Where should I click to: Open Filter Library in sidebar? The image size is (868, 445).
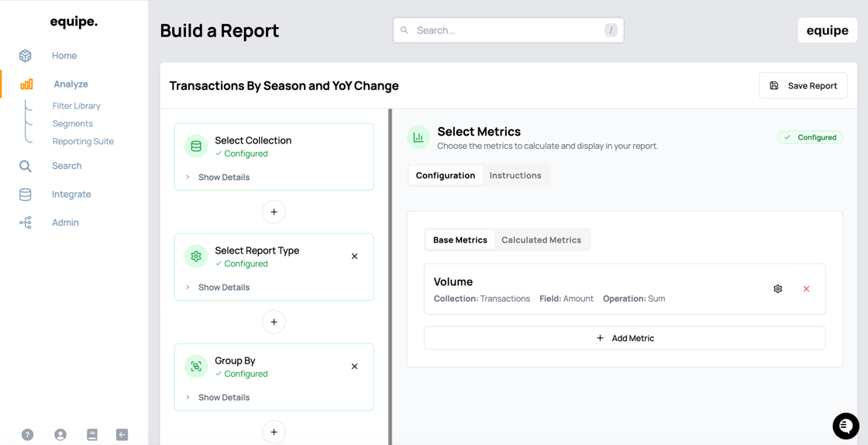77,105
